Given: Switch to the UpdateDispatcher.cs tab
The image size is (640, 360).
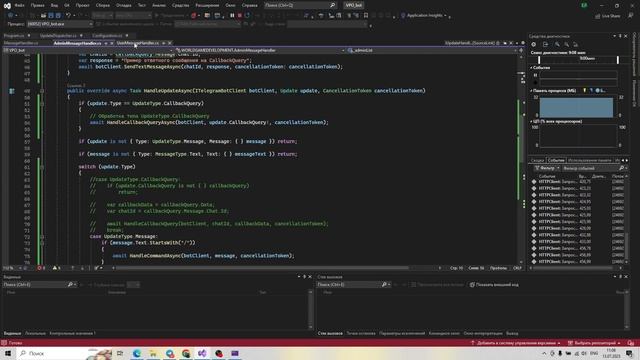Looking at the screenshot, I should pos(58,36).
